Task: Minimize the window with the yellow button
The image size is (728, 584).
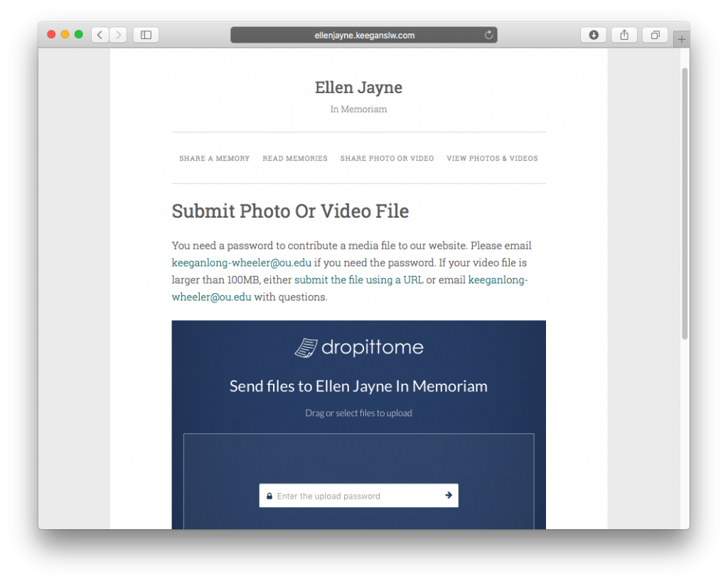Action: tap(65, 34)
